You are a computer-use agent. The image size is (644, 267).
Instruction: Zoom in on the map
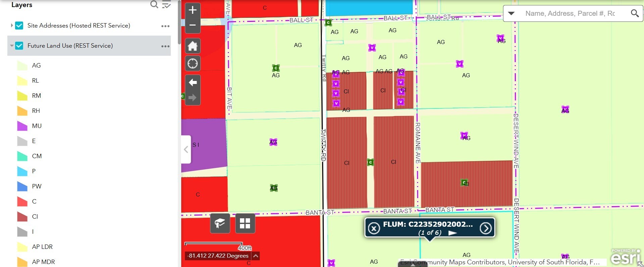click(x=193, y=10)
